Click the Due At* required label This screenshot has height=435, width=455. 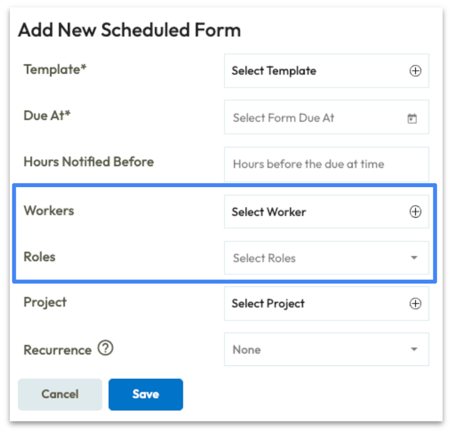click(x=47, y=115)
